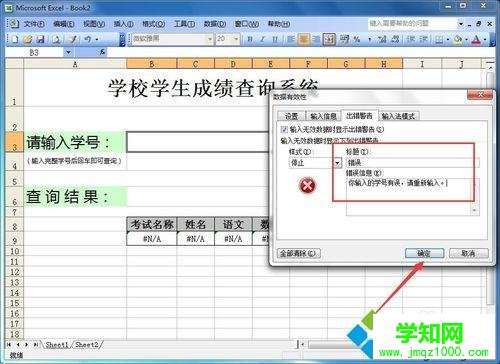Click the 错误信息 error message text area
This screenshot has width=500, height=364.
(x=413, y=197)
